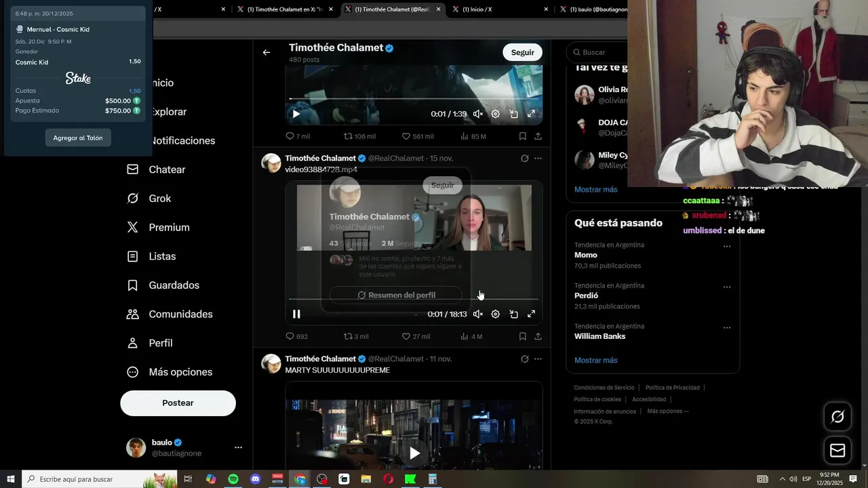Click the Postear button

[x=178, y=403]
